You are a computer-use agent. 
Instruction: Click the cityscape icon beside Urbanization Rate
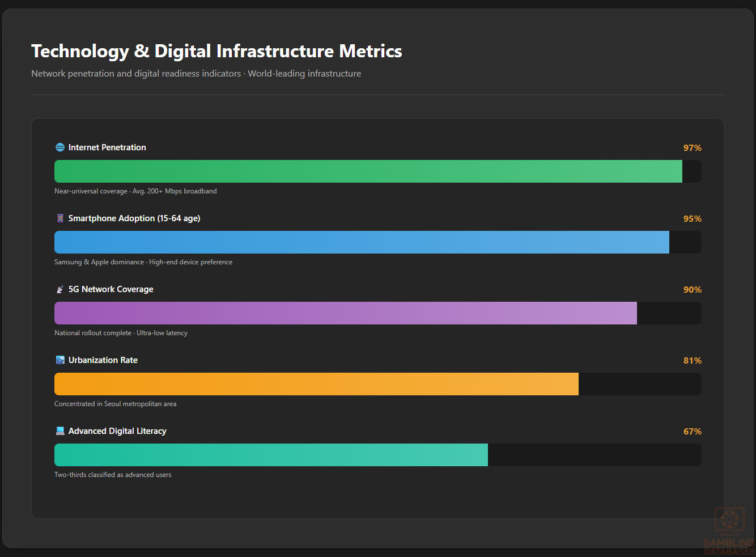pyautogui.click(x=60, y=360)
